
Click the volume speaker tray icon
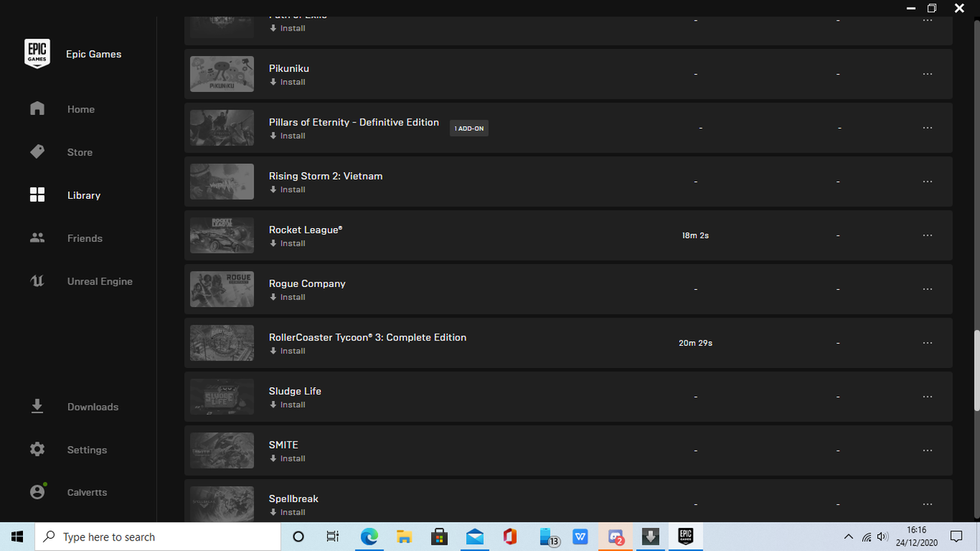coord(882,536)
